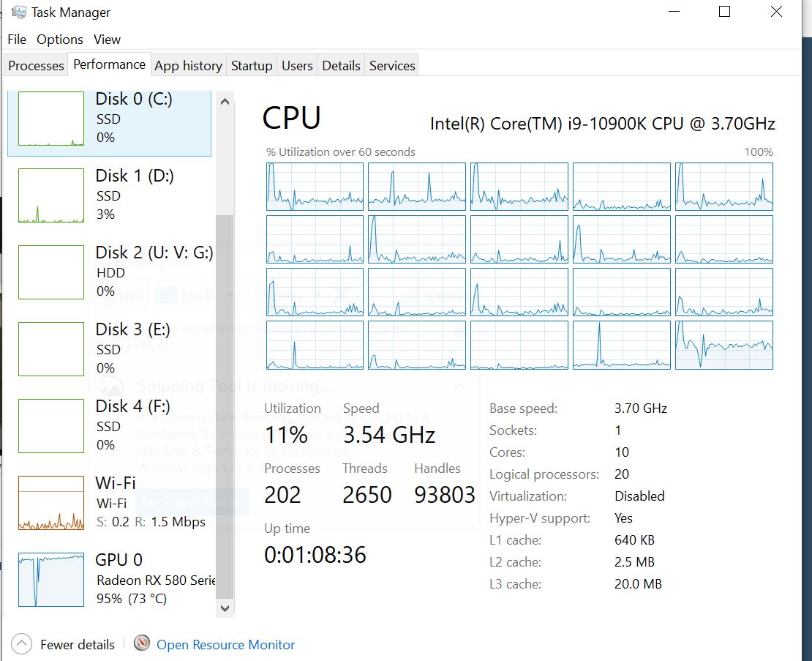
Task: Select the Disk 4 (F:) graph thumbnail
Action: pos(51,426)
